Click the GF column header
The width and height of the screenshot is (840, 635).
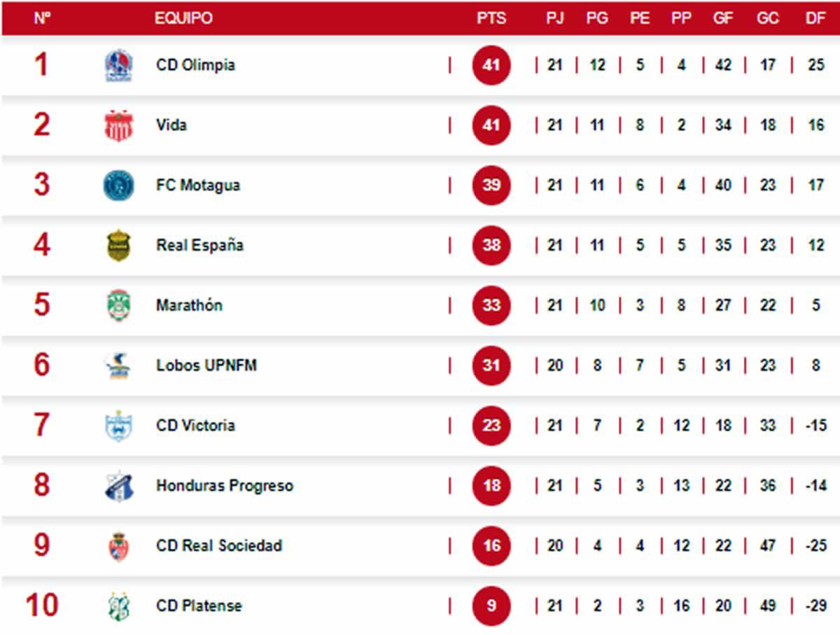coord(723,18)
